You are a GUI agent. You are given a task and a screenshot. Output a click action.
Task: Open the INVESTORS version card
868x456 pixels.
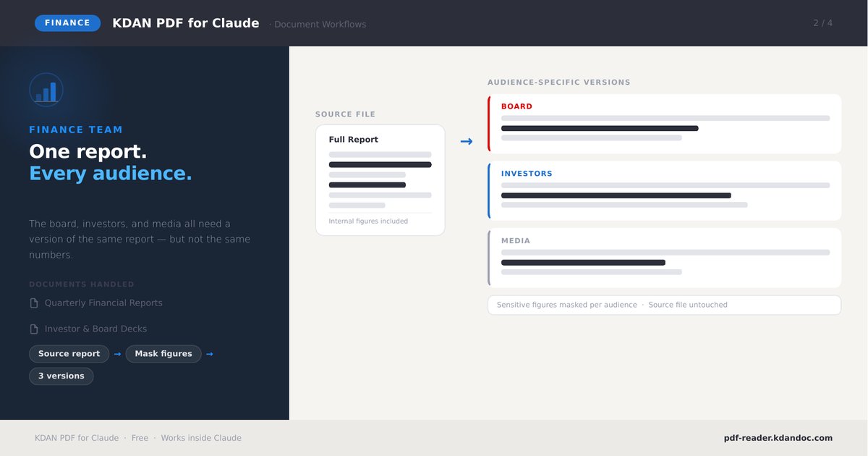click(x=665, y=190)
